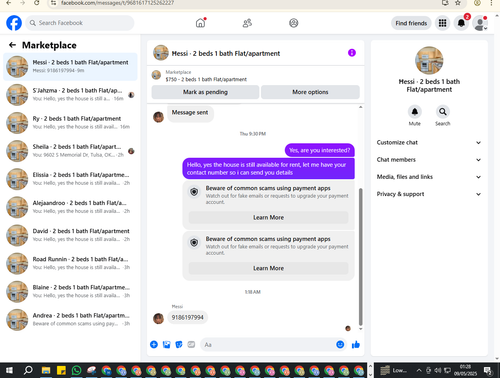The image size is (500, 378).
Task: Open the S'Jahzma conversation
Action: (x=70, y=95)
